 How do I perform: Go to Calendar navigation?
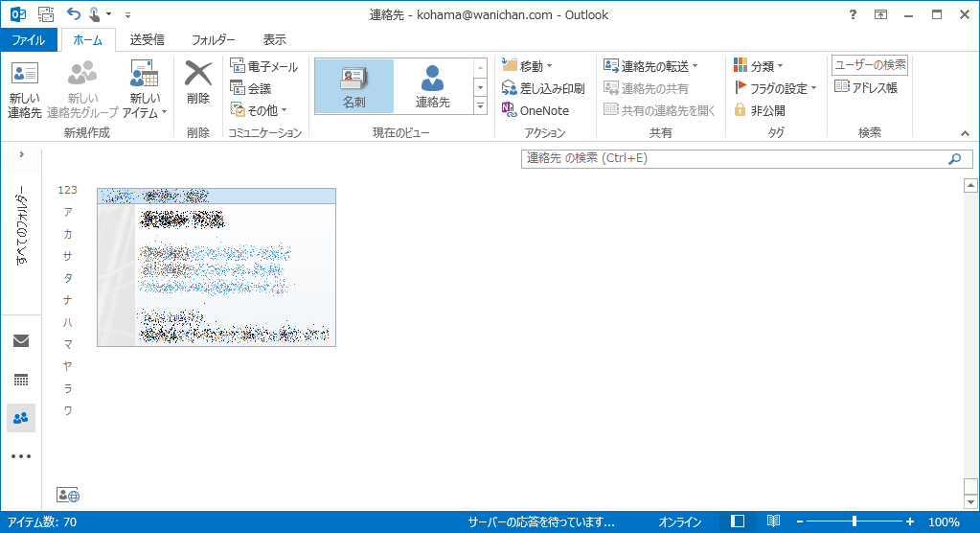point(21,380)
